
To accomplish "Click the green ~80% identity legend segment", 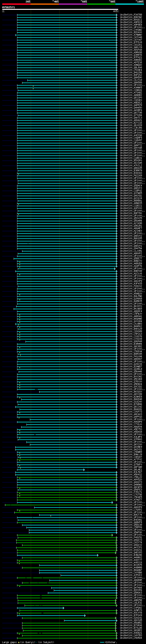I will (x=101, y=4).
